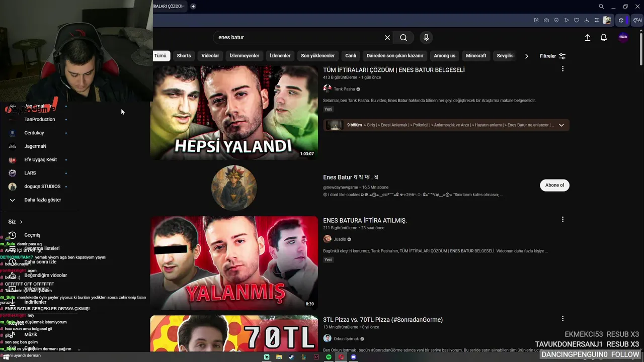Select the Among us filter chip
The width and height of the screenshot is (644, 362).
[445, 56]
